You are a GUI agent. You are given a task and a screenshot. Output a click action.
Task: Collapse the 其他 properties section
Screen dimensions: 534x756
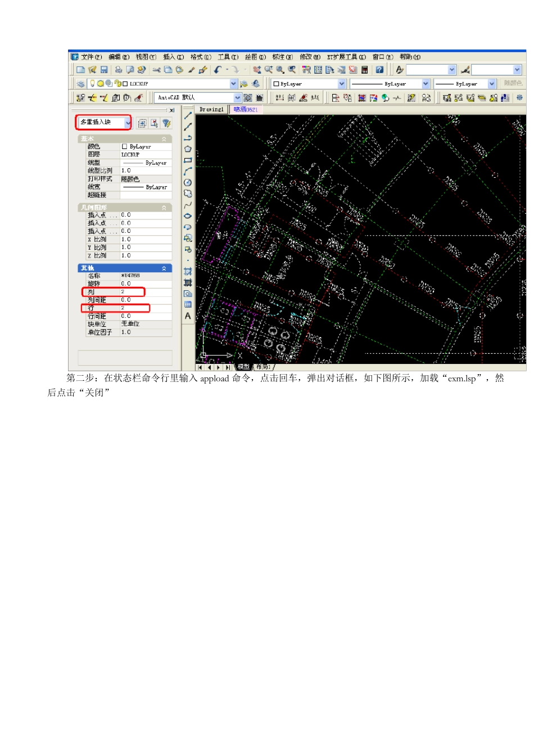[164, 268]
